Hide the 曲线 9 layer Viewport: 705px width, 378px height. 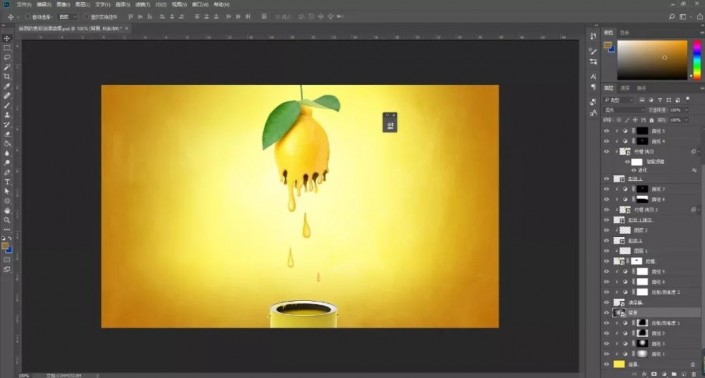point(607,271)
